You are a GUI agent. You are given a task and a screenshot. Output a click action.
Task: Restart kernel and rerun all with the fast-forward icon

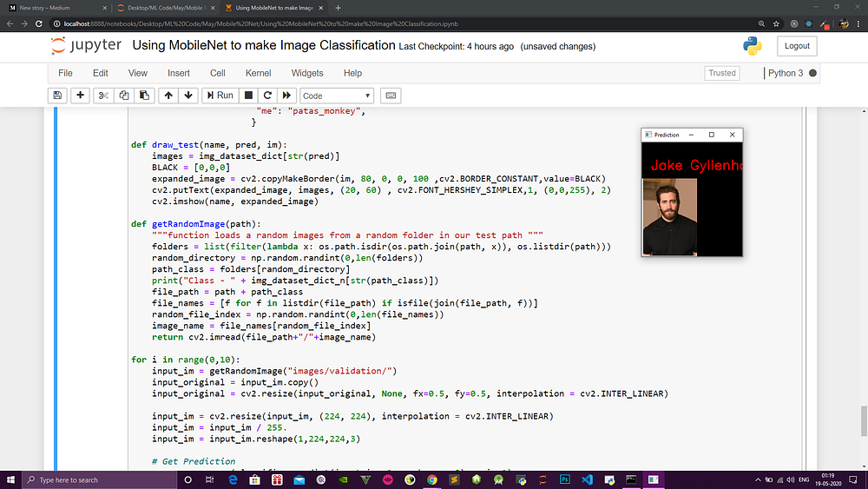tap(286, 96)
